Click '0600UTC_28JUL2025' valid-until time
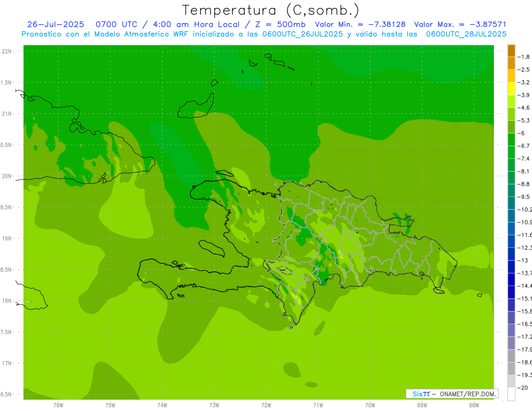532x411 pixels. tap(466, 34)
